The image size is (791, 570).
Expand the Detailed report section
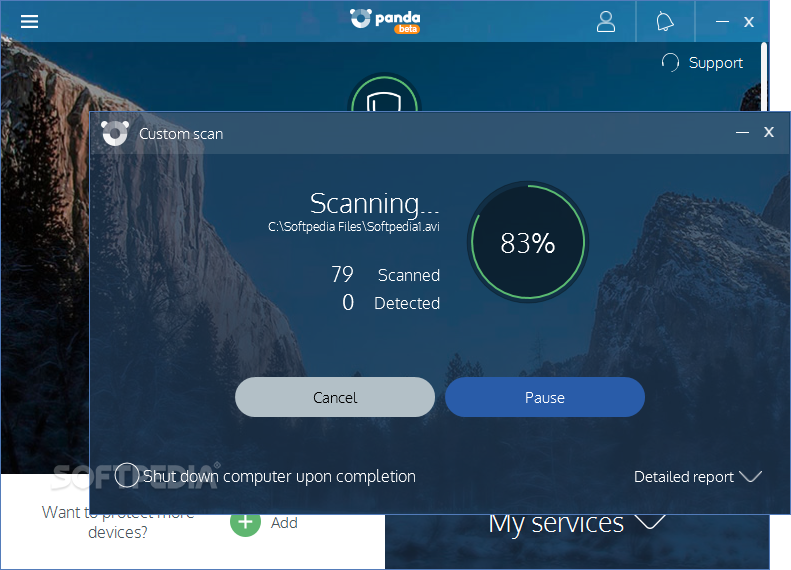[698, 477]
